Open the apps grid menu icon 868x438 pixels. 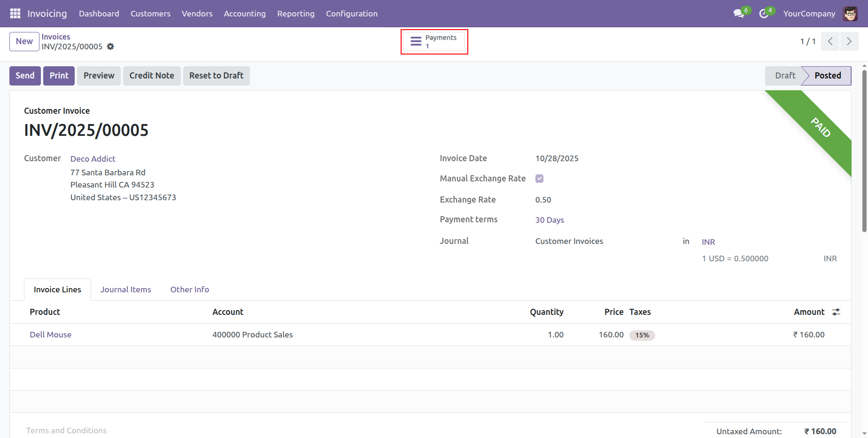pyautogui.click(x=15, y=14)
